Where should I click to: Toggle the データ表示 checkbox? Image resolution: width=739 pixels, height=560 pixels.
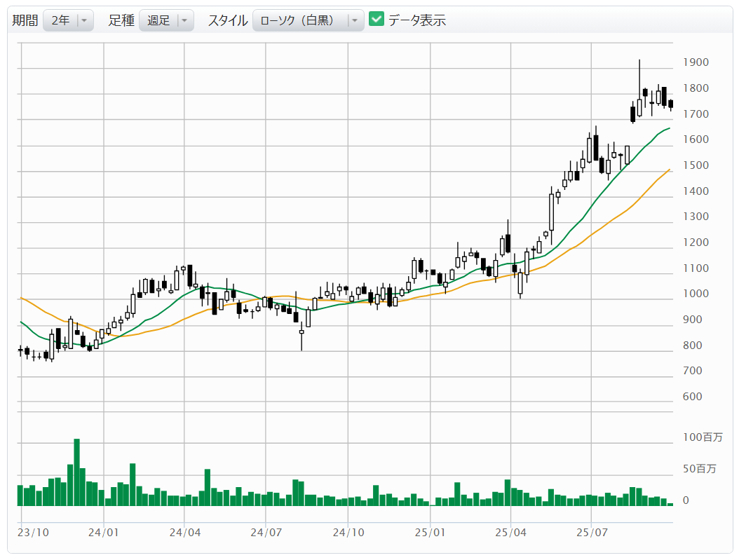pos(377,20)
